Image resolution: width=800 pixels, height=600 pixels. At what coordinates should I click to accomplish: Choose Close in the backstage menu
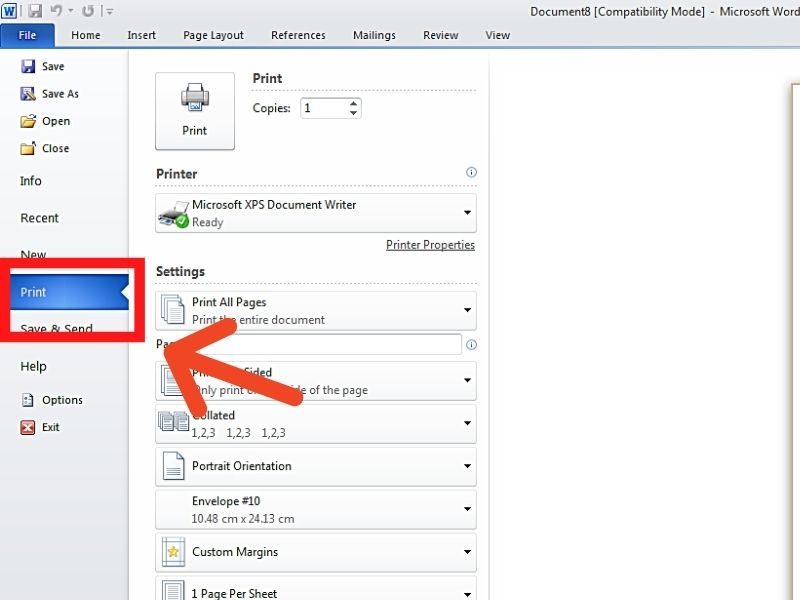[44, 148]
